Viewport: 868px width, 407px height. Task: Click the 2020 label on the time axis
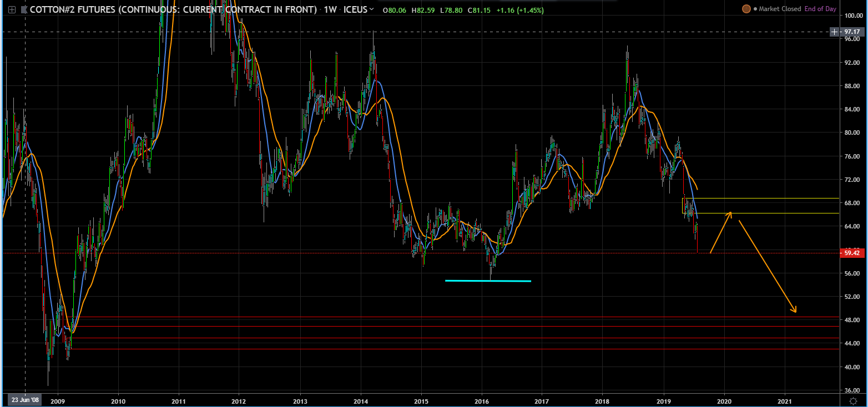coord(724,400)
